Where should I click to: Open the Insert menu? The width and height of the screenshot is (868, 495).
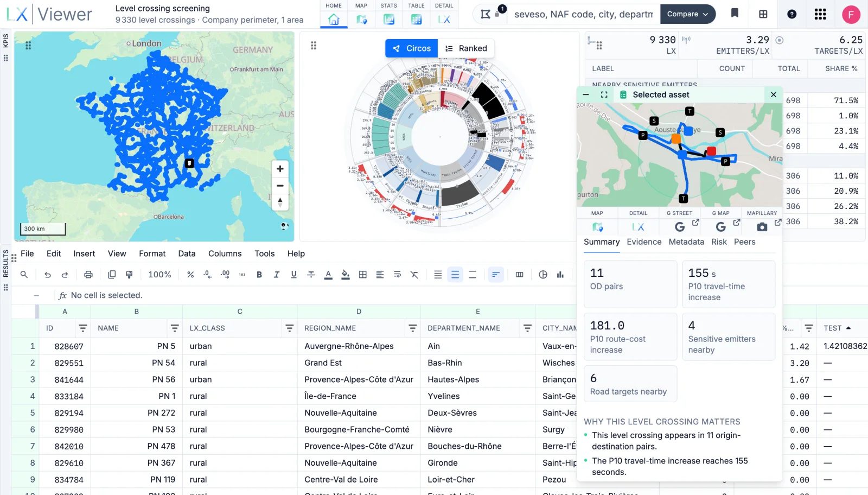(84, 253)
